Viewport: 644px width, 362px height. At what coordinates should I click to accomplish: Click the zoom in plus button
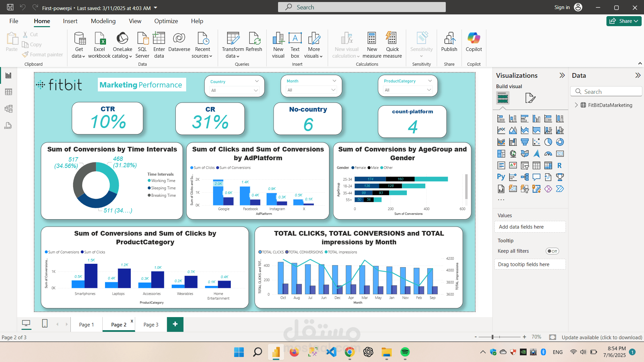pos(524,337)
